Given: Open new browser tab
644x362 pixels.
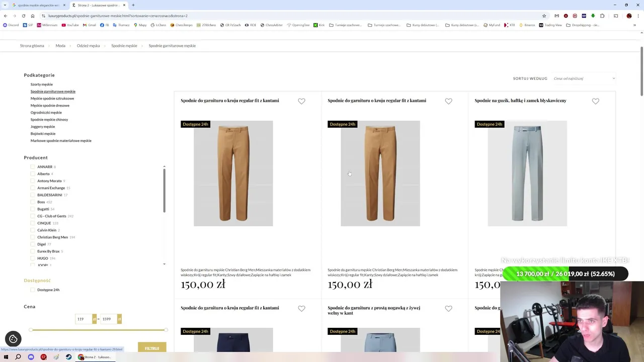Looking at the screenshot, I should (x=133, y=5).
